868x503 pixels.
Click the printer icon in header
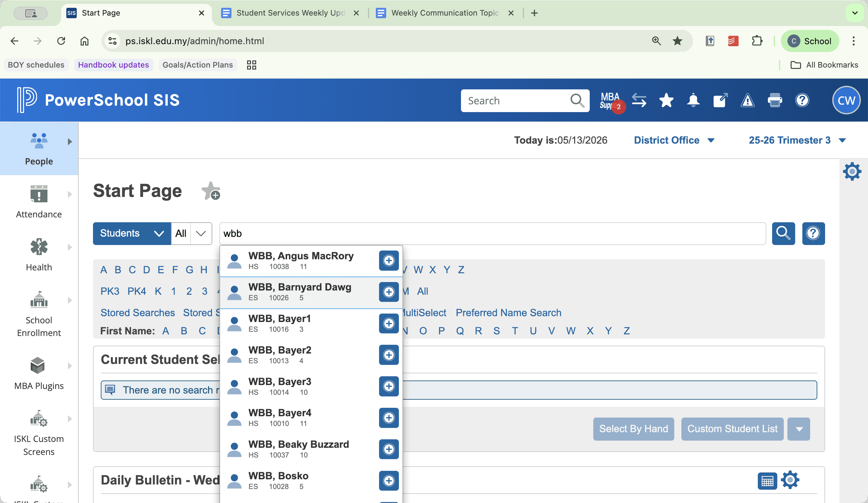coord(775,100)
